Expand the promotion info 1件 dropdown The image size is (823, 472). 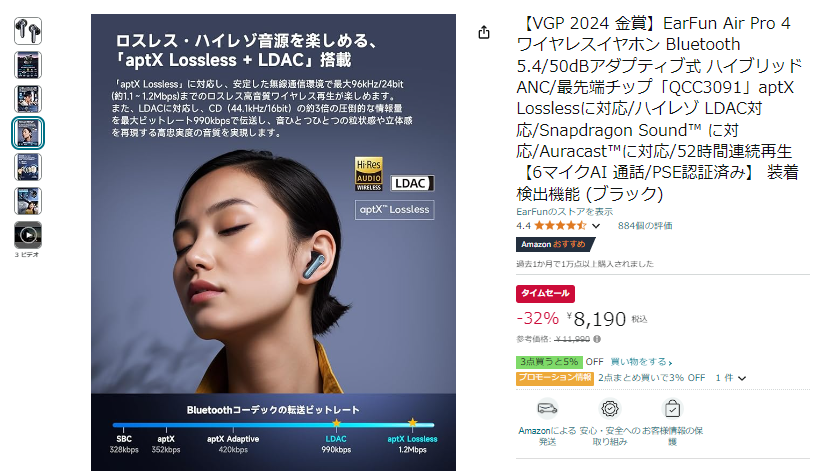[731, 378]
